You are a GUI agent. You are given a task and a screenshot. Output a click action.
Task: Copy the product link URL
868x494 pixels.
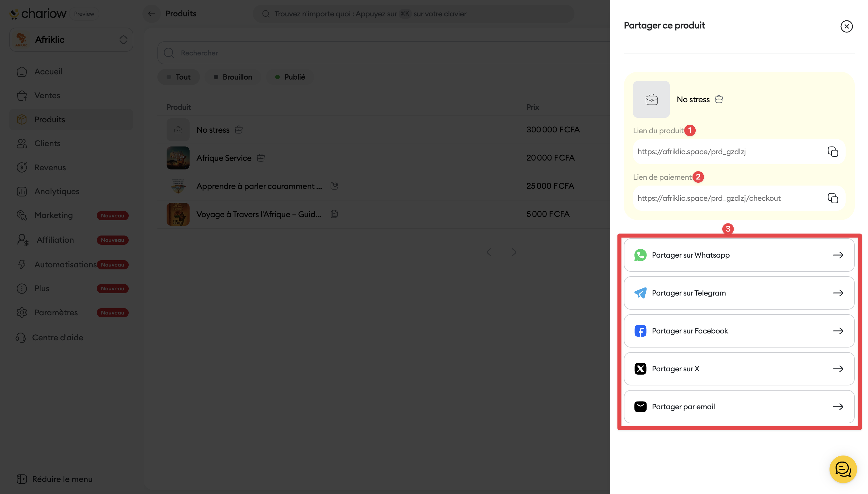(x=832, y=152)
